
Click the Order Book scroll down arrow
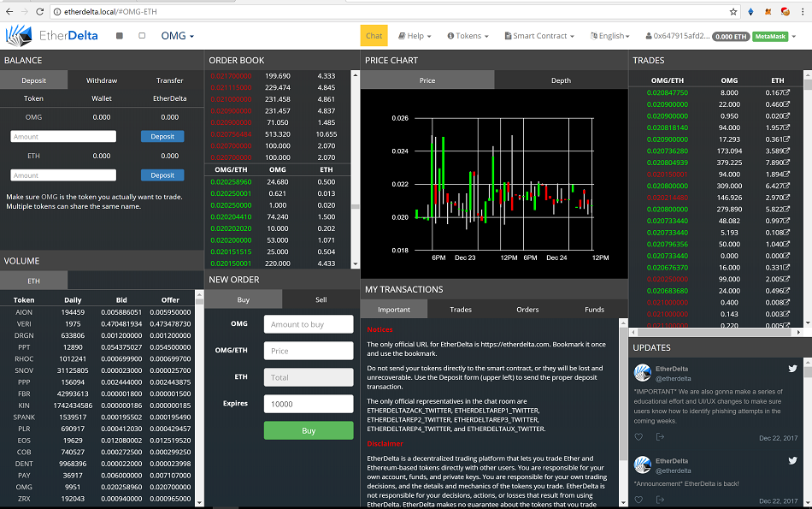(x=356, y=263)
